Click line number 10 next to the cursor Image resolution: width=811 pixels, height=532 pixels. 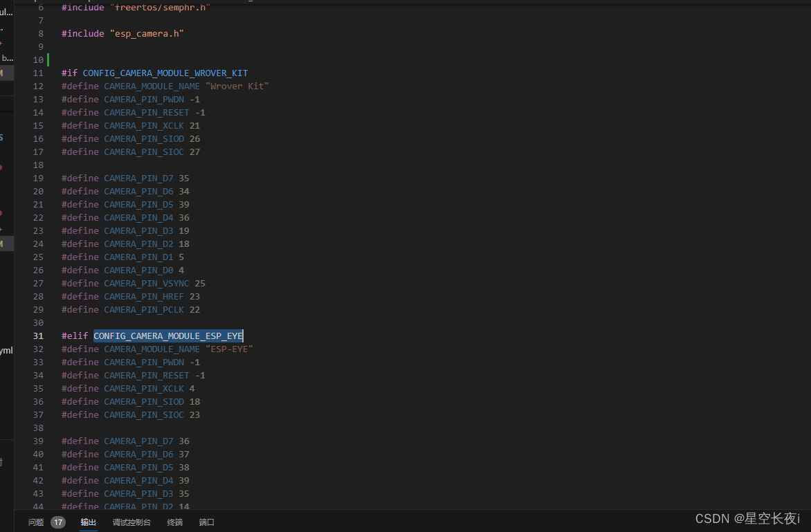click(37, 59)
